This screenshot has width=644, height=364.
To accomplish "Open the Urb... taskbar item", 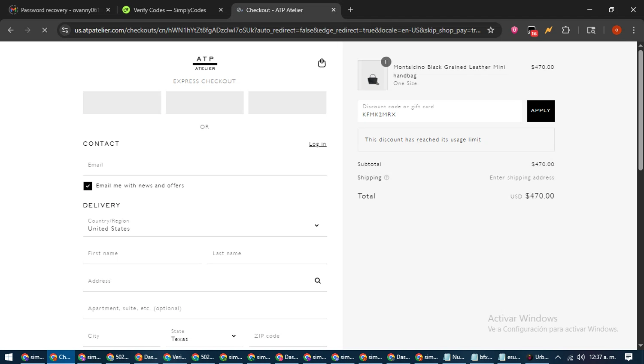I will tap(538, 357).
